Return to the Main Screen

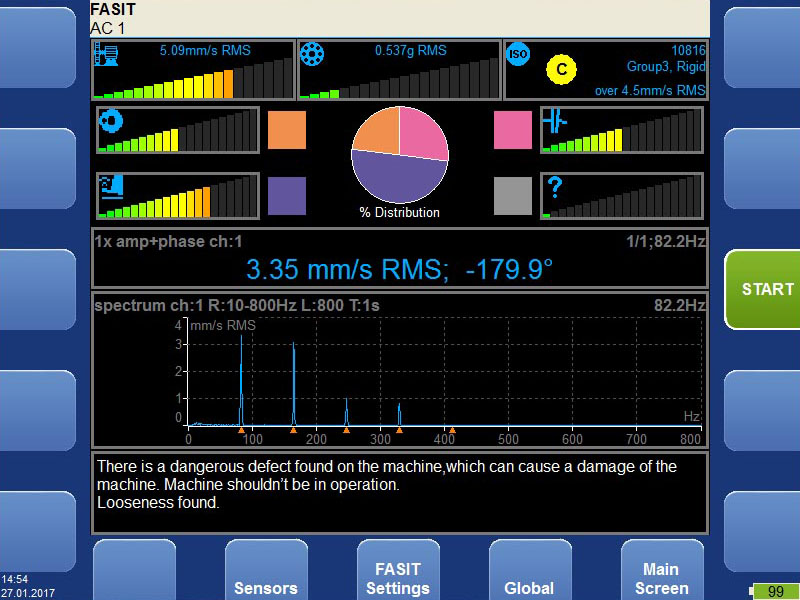662,569
